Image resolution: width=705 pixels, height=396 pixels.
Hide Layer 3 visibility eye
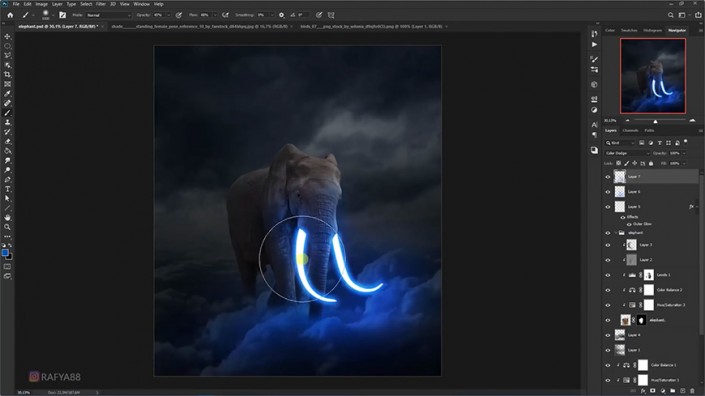[608, 245]
